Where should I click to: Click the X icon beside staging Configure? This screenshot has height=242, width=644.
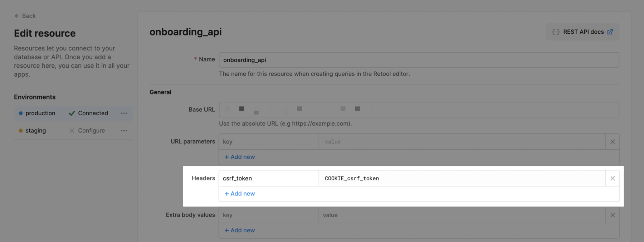(72, 131)
